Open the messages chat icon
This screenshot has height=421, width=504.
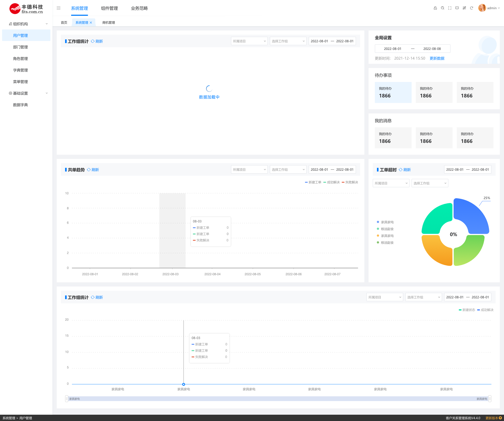[457, 8]
